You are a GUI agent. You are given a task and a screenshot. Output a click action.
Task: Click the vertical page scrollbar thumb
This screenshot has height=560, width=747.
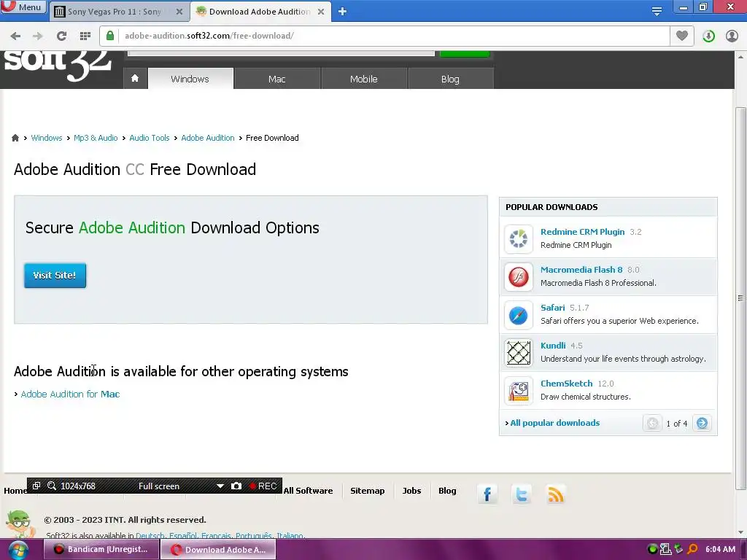pos(740,298)
